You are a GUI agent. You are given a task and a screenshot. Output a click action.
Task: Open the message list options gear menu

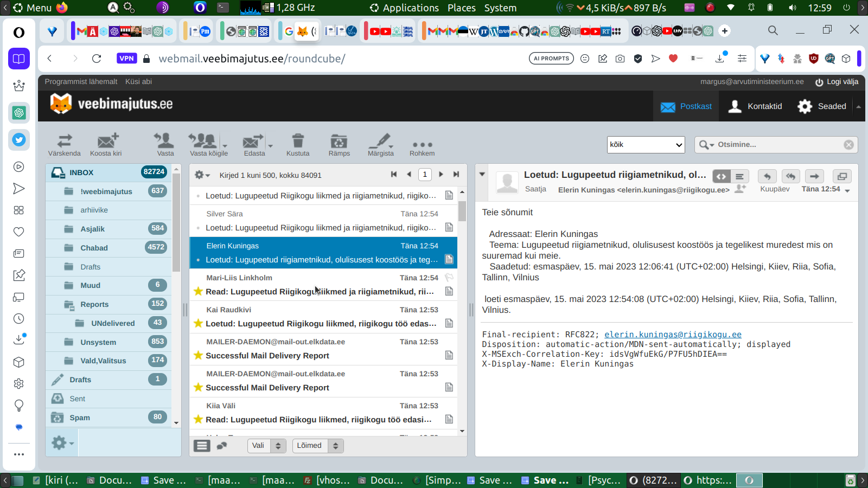pyautogui.click(x=202, y=175)
